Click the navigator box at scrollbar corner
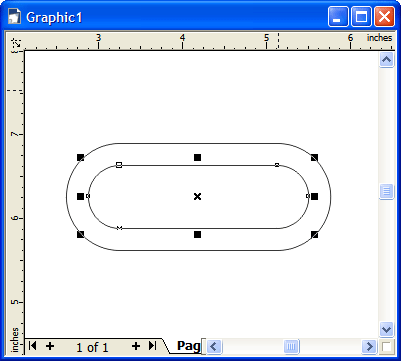 click(387, 347)
